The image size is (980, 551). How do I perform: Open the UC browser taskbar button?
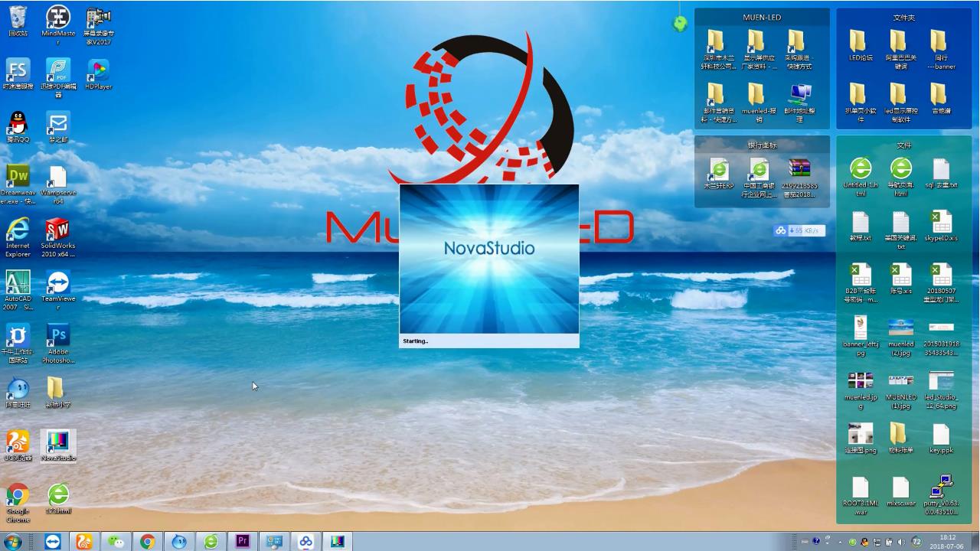(x=83, y=542)
